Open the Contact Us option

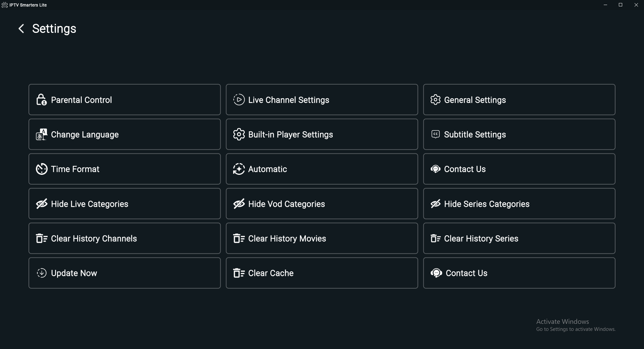[x=519, y=169]
